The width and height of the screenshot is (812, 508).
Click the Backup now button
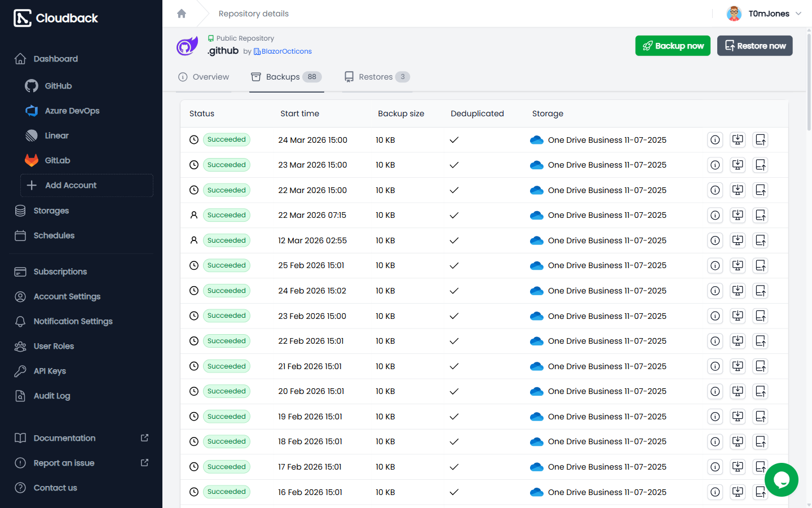pyautogui.click(x=673, y=46)
